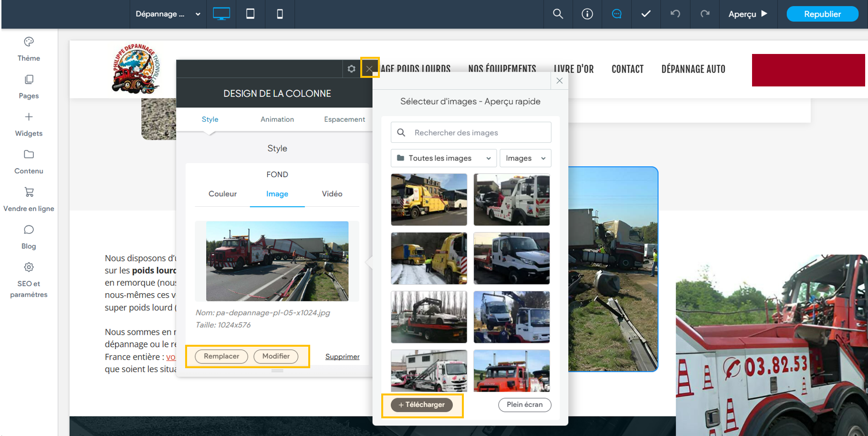This screenshot has height=436, width=868.
Task: Expand the Images type dropdown
Action: click(525, 158)
